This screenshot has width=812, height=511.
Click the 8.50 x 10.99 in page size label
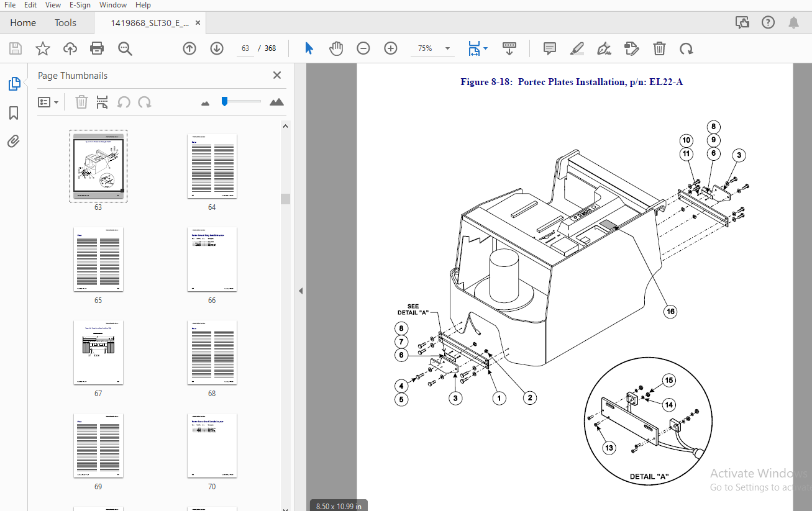coord(339,506)
